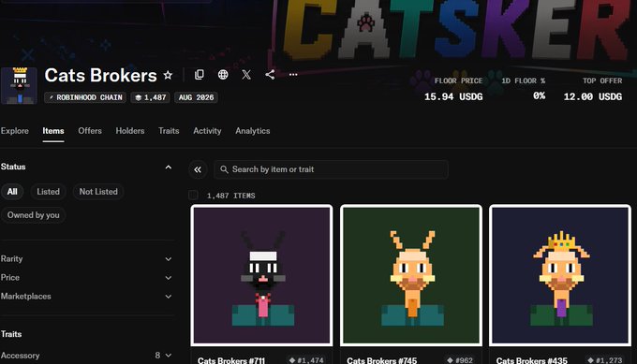Click rarity rank #1,273 badge

click(x=604, y=360)
